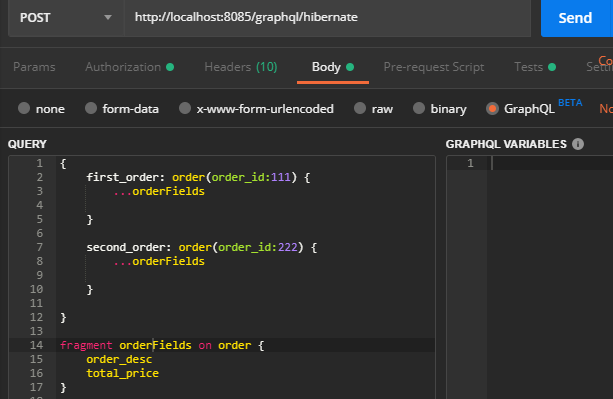Click ...orderFields spread on line 3
613x399 pixels.
click(x=159, y=191)
